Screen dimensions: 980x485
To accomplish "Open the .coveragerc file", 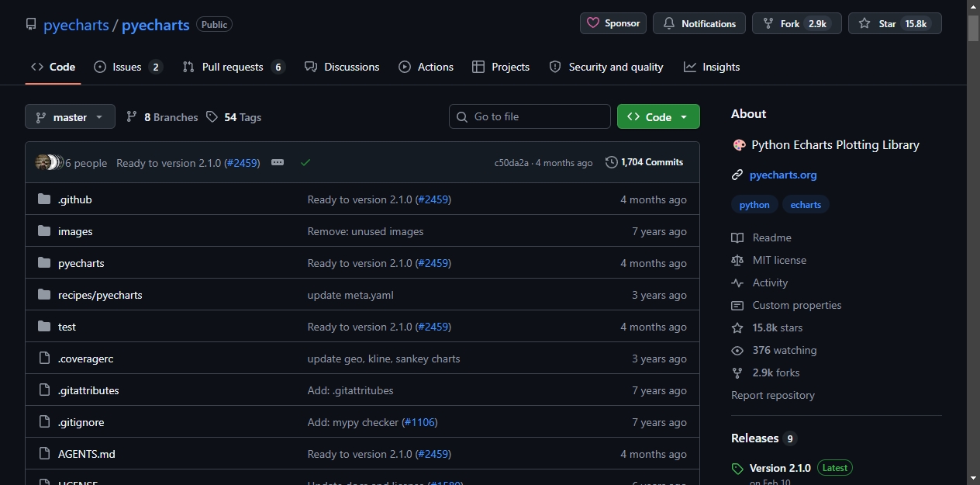I will point(86,359).
